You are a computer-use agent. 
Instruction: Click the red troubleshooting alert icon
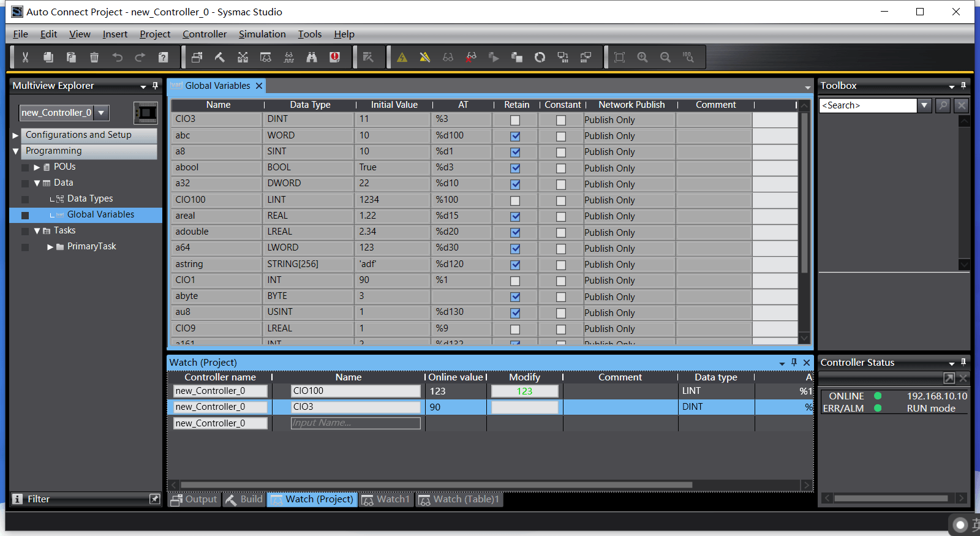pos(334,57)
